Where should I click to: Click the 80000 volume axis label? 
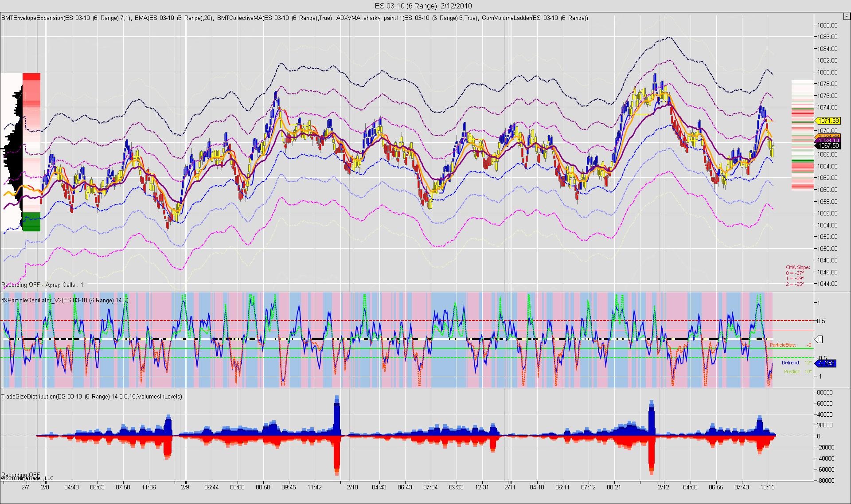point(825,392)
